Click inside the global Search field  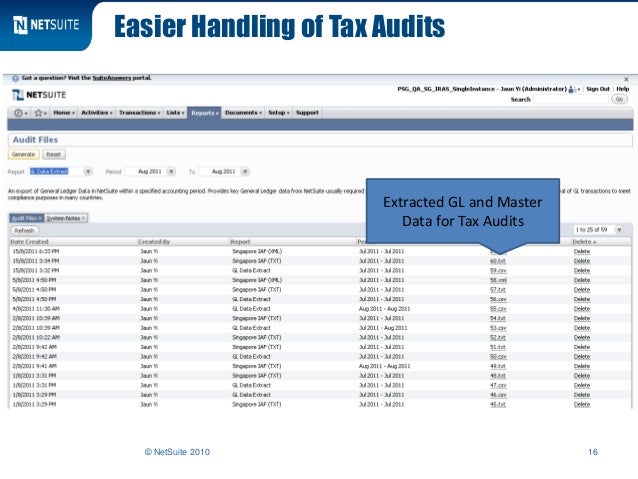[x=571, y=99]
